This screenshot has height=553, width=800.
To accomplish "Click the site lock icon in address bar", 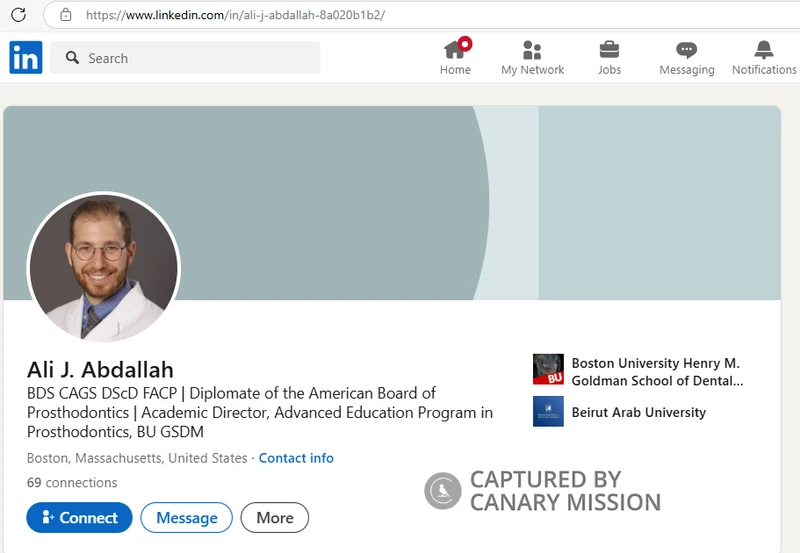I will pyautogui.click(x=65, y=15).
